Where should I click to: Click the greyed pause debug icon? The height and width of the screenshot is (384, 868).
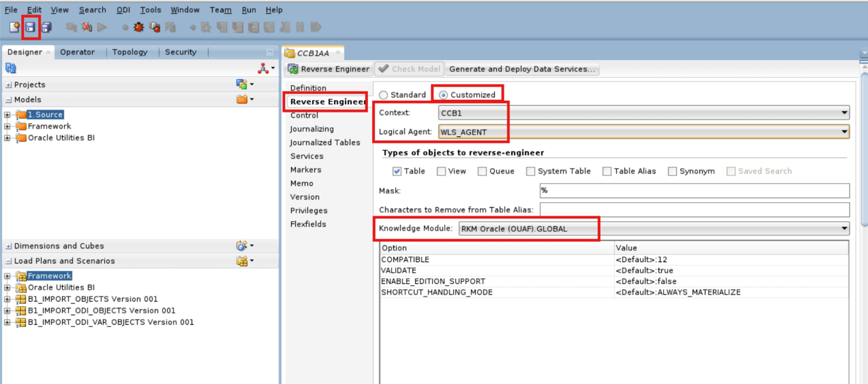[300, 27]
